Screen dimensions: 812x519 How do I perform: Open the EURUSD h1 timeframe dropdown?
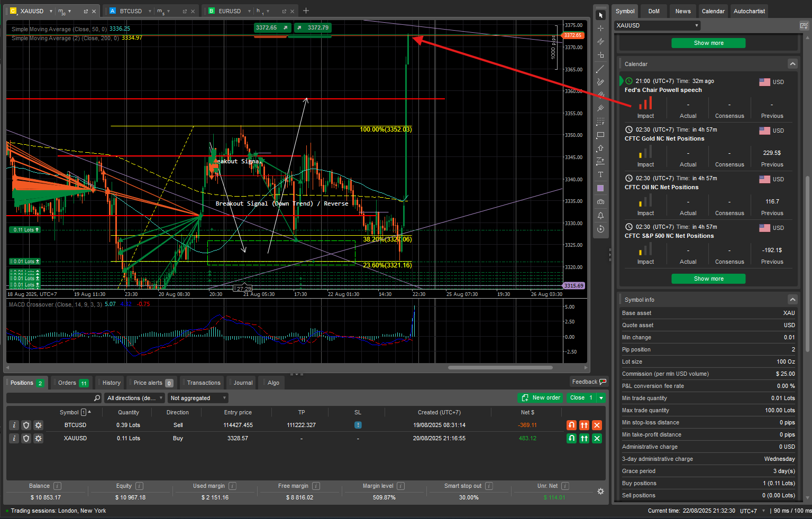click(x=268, y=11)
